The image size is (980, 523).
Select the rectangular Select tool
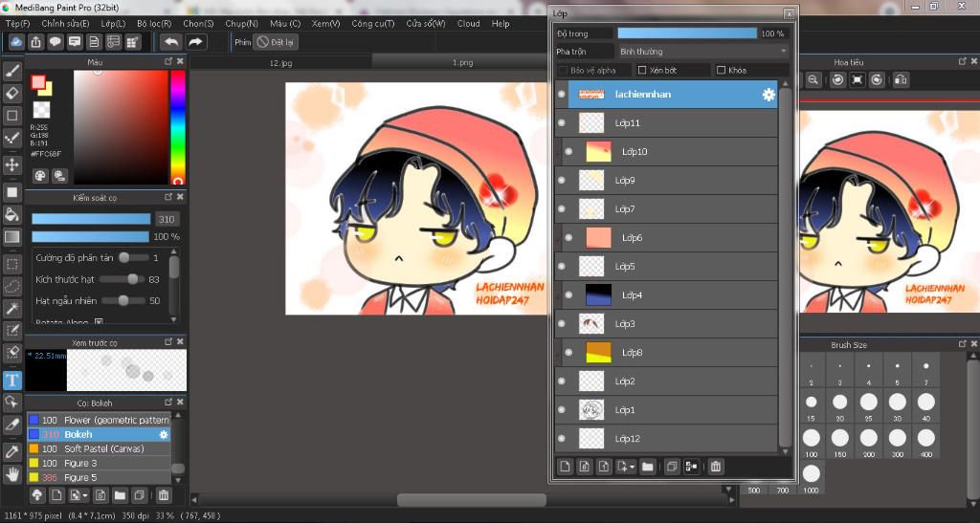[11, 264]
